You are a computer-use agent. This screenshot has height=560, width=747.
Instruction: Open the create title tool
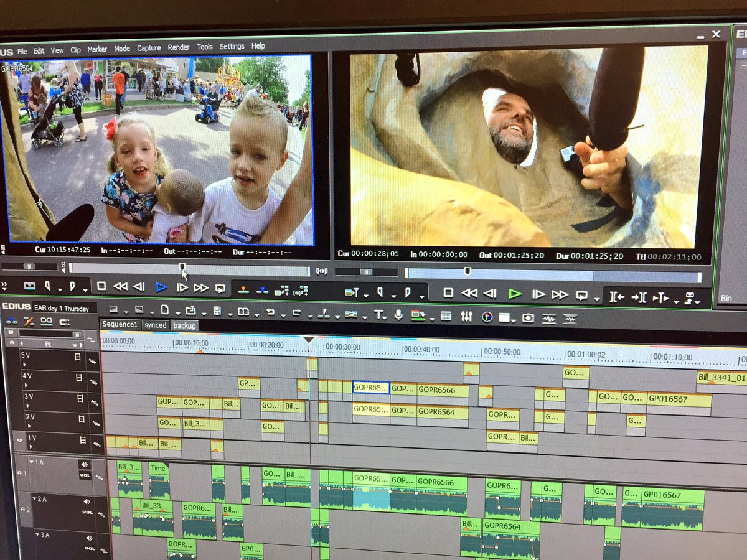click(378, 315)
